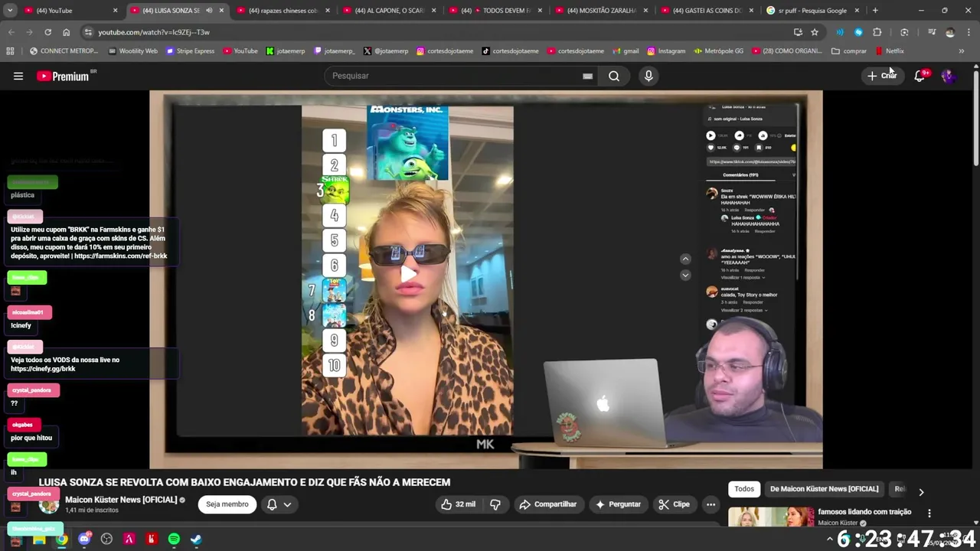The width and height of the screenshot is (980, 551).
Task: Switch to TODOS DEVEM browser tab
Action: 494,11
